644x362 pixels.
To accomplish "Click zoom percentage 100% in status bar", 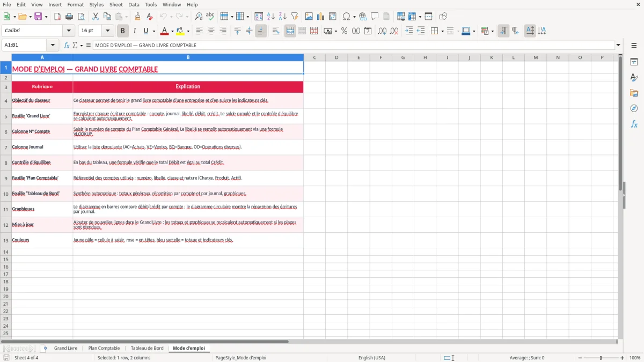I will tap(635, 358).
